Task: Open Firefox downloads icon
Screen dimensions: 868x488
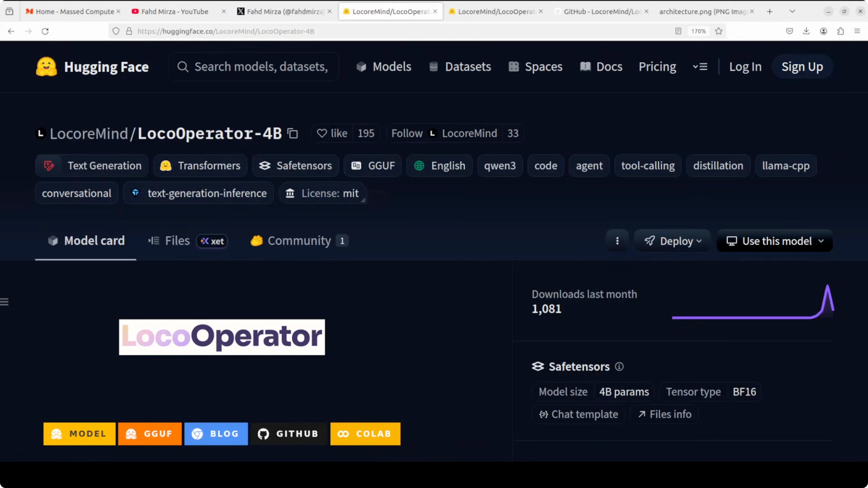Action: tap(806, 31)
